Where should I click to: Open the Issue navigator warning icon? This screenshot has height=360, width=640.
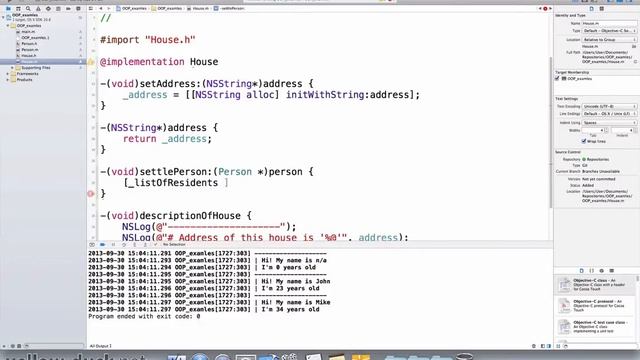pyautogui.click(x=38, y=9)
